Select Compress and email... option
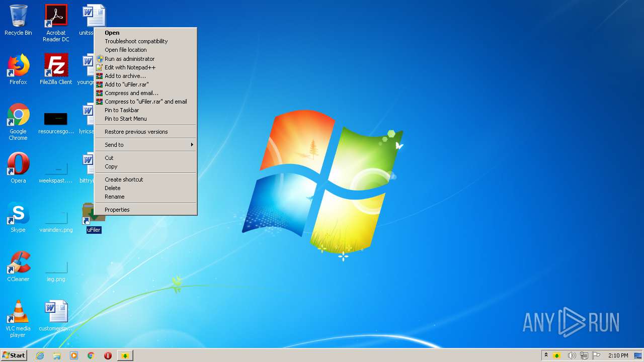 click(x=146, y=93)
